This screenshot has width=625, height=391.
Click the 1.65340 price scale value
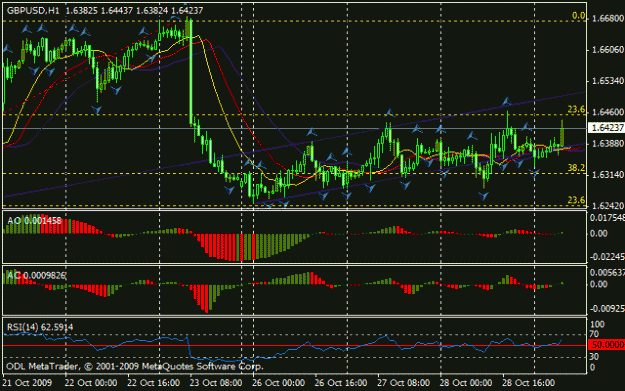click(607, 81)
